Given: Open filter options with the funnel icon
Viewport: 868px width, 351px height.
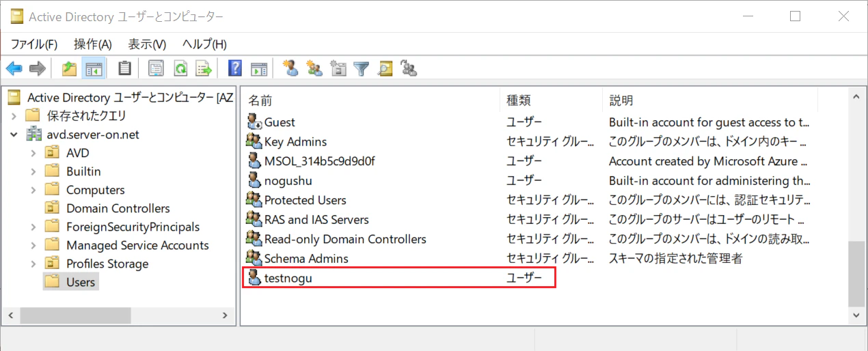Looking at the screenshot, I should [x=362, y=68].
